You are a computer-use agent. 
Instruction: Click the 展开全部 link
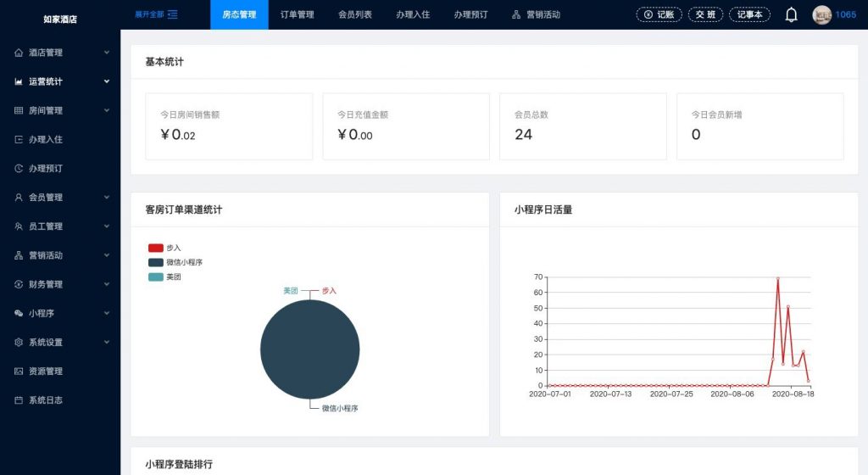149,14
